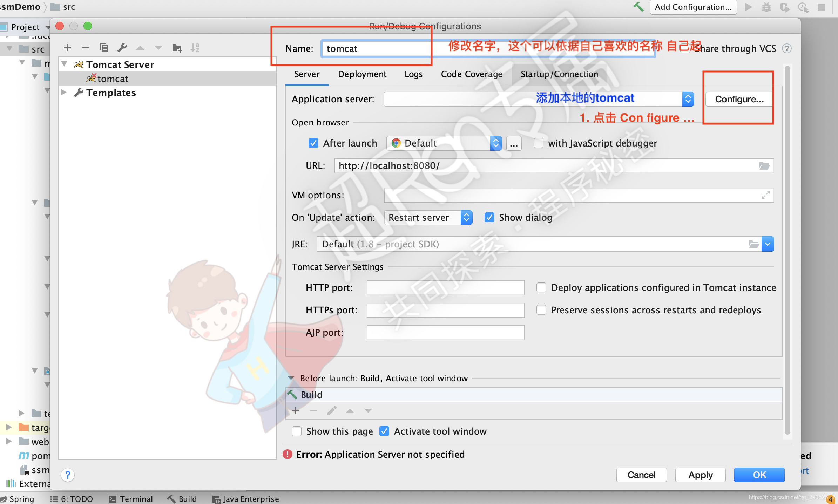Image resolution: width=838 pixels, height=504 pixels.
Task: Click Cancel button
Action: [x=641, y=475]
